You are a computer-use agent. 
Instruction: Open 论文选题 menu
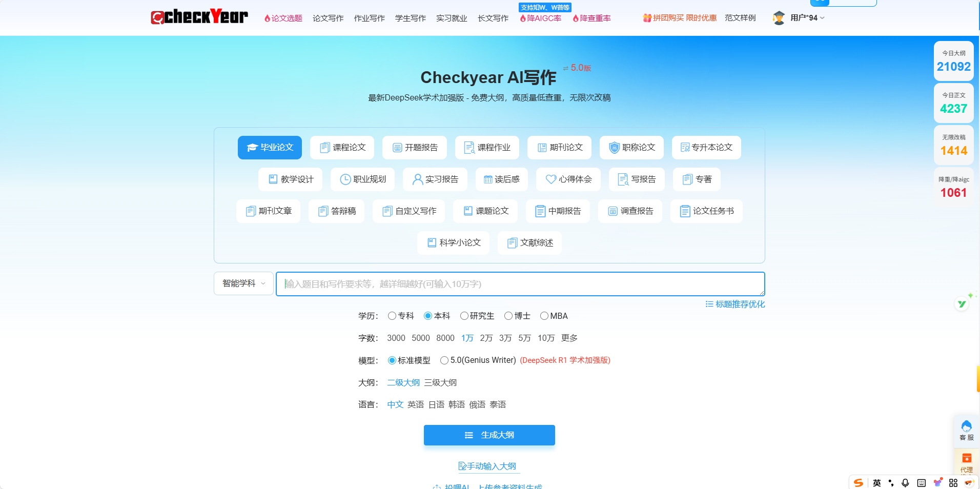(283, 18)
